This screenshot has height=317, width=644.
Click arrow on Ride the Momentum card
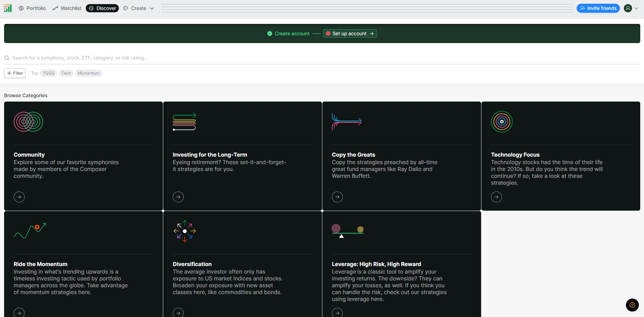19,313
